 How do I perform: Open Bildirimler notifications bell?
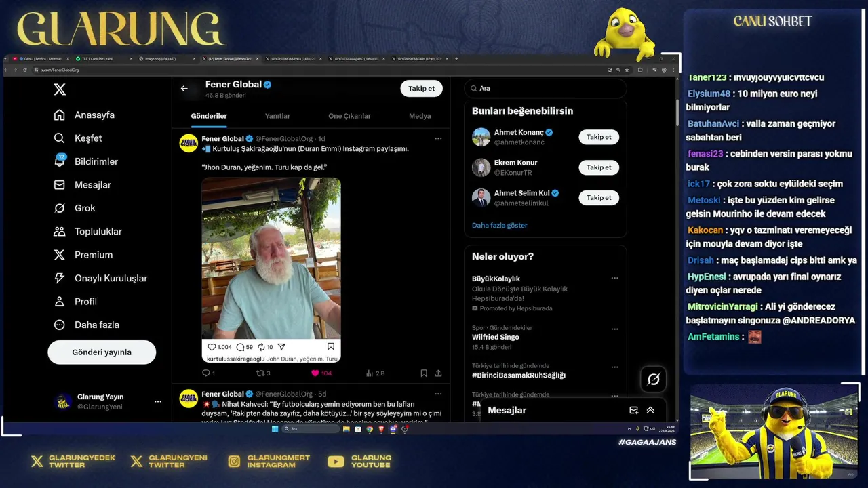click(86, 161)
